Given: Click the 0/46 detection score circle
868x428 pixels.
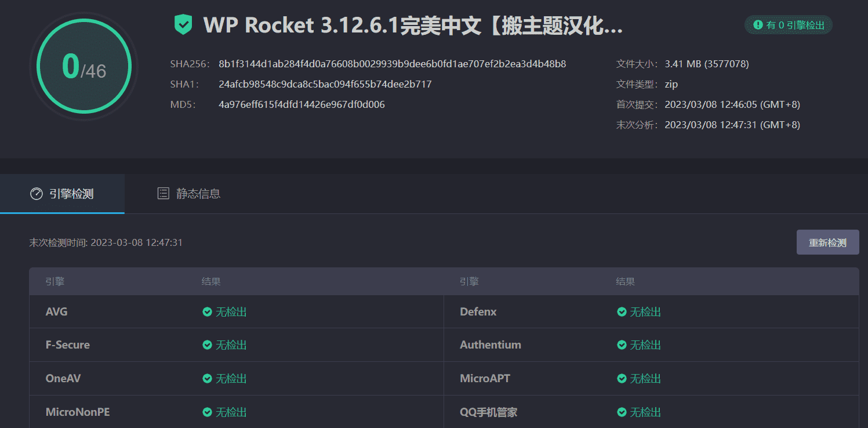Looking at the screenshot, I should click(x=84, y=67).
